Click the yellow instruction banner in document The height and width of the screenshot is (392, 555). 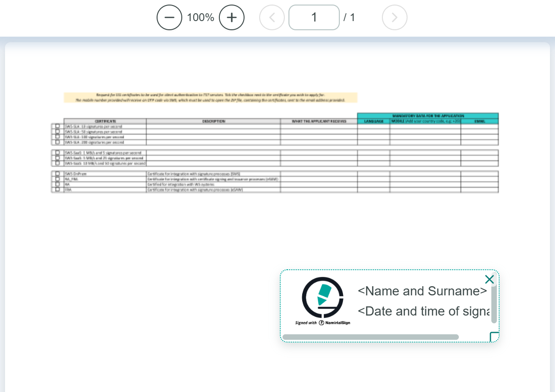click(210, 98)
